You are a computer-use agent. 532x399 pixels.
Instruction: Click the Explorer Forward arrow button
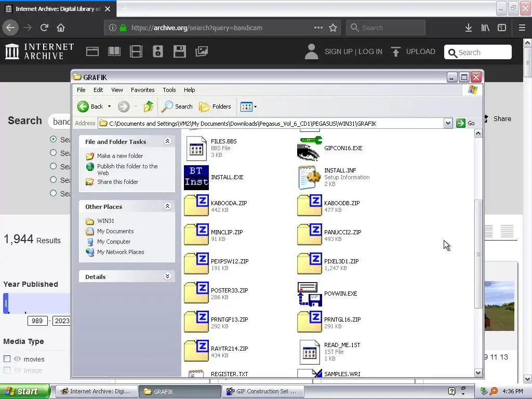click(124, 107)
